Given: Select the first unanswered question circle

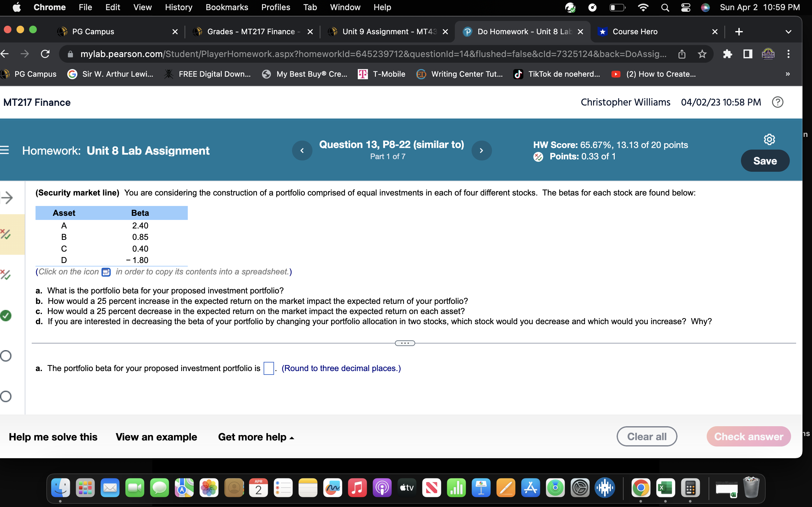Looking at the screenshot, I should pyautogui.click(x=6, y=356).
